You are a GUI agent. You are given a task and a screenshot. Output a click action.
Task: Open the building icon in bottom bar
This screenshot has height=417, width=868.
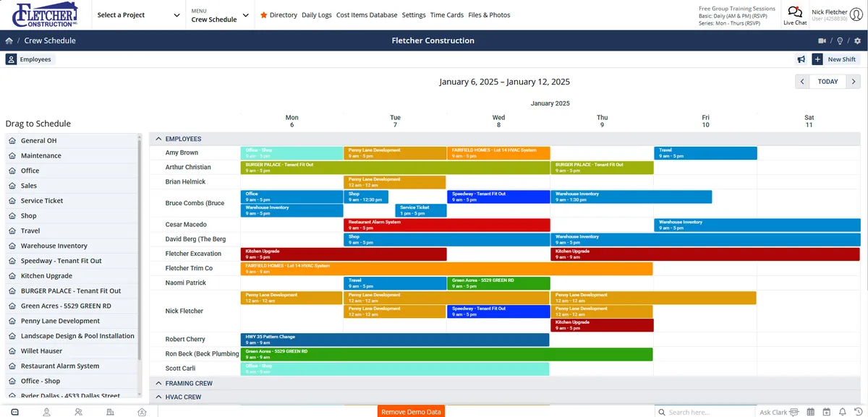pyautogui.click(x=110, y=412)
